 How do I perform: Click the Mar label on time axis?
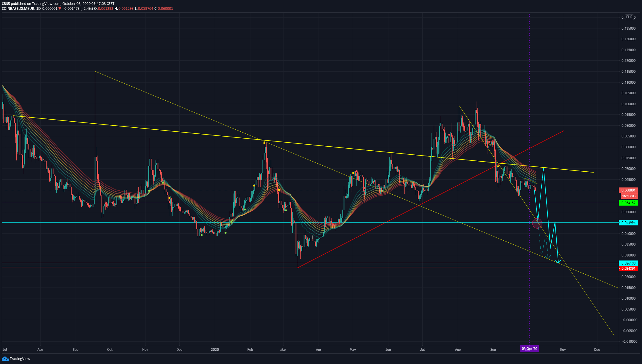283,350
